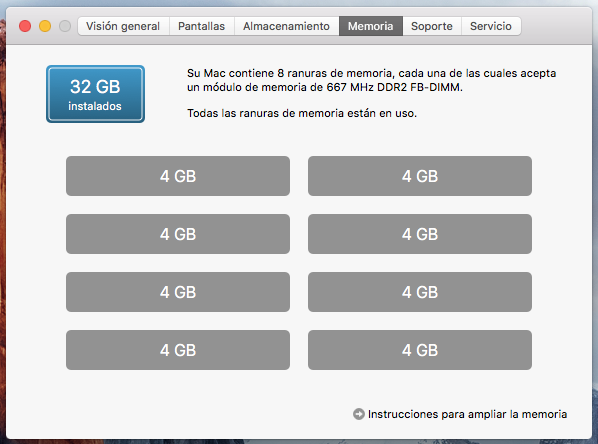
Task: Open Instrucciones para ampliar la memoria link
Action: (467, 414)
